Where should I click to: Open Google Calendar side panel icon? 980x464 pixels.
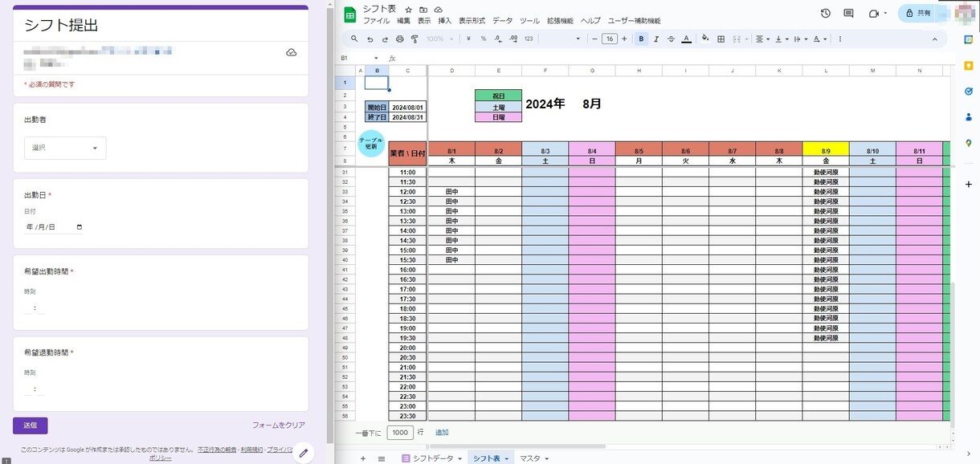pyautogui.click(x=968, y=39)
